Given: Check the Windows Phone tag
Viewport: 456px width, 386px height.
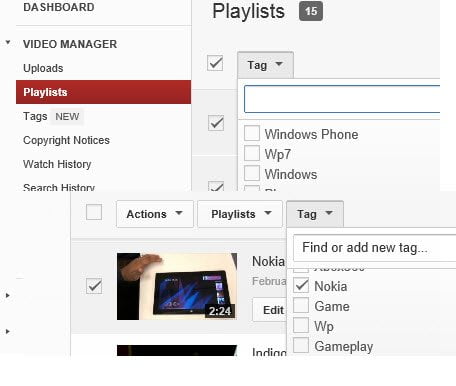Looking at the screenshot, I should coord(252,133).
